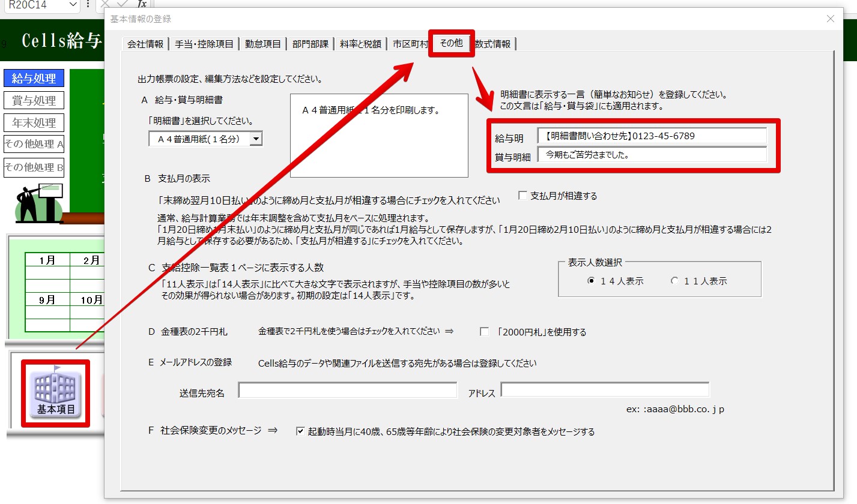Click the アドレス email input field

[x=605, y=390]
